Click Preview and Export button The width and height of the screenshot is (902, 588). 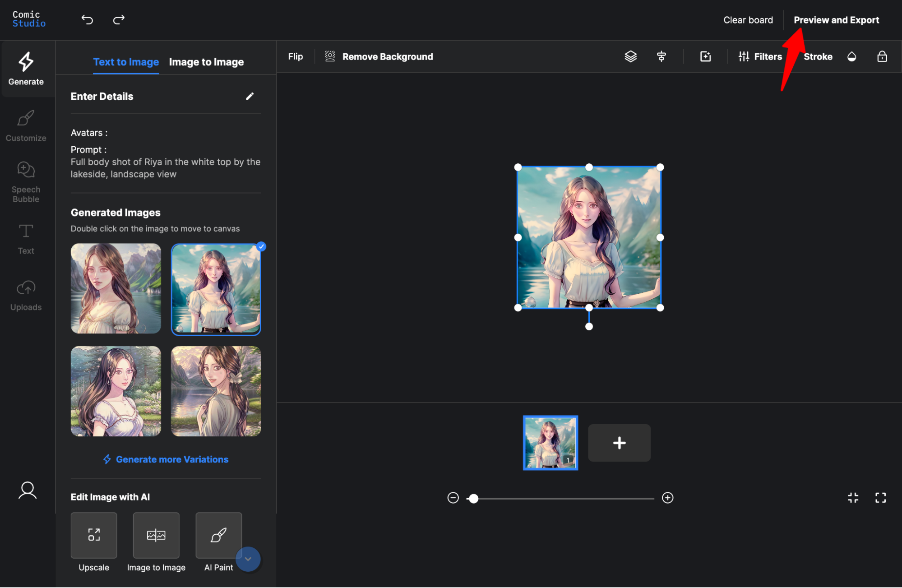836,20
